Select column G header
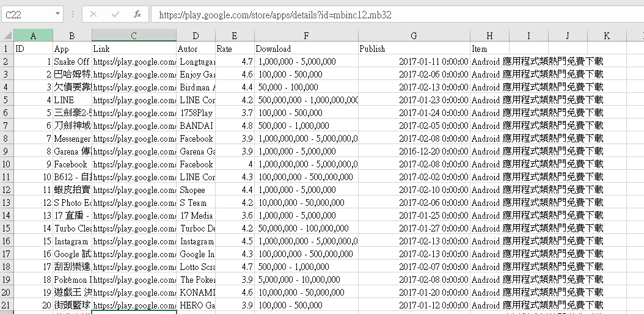Viewport: 644px width, 314px height. click(414, 35)
